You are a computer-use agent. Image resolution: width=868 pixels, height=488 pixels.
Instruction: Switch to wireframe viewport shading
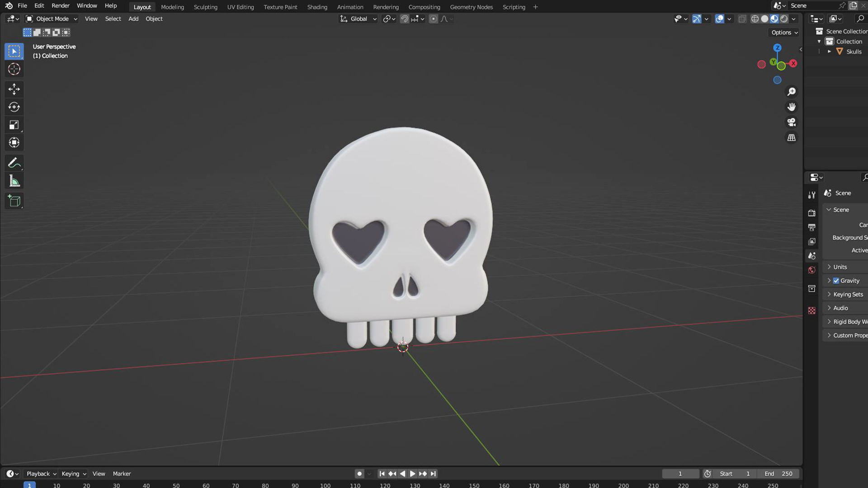click(x=755, y=19)
